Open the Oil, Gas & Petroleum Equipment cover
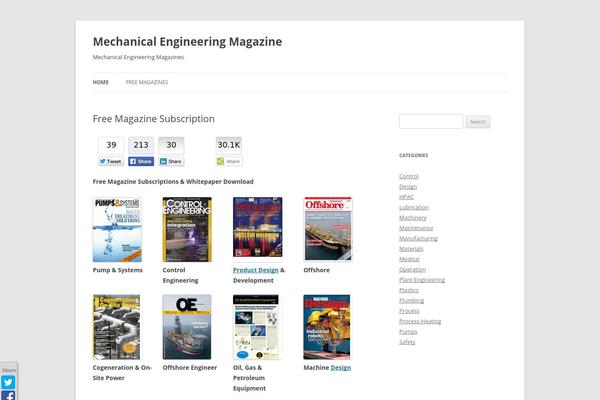This screenshot has height=400, width=600. (256, 327)
